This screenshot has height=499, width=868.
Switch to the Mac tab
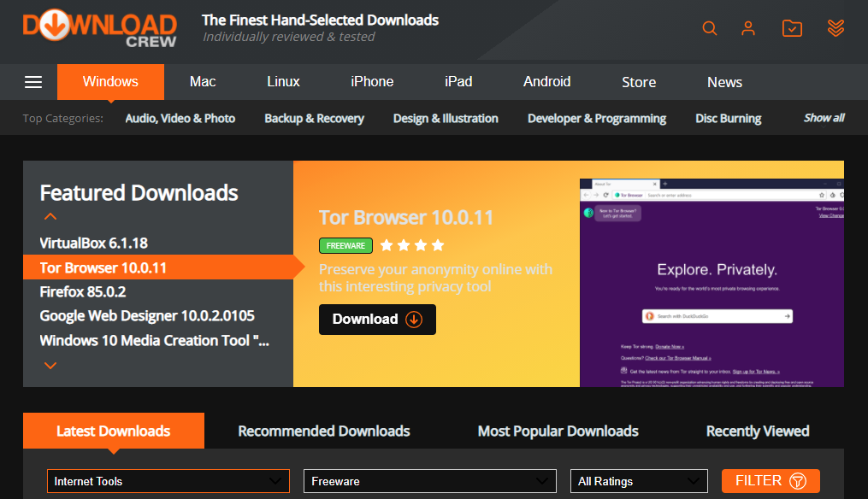(202, 82)
